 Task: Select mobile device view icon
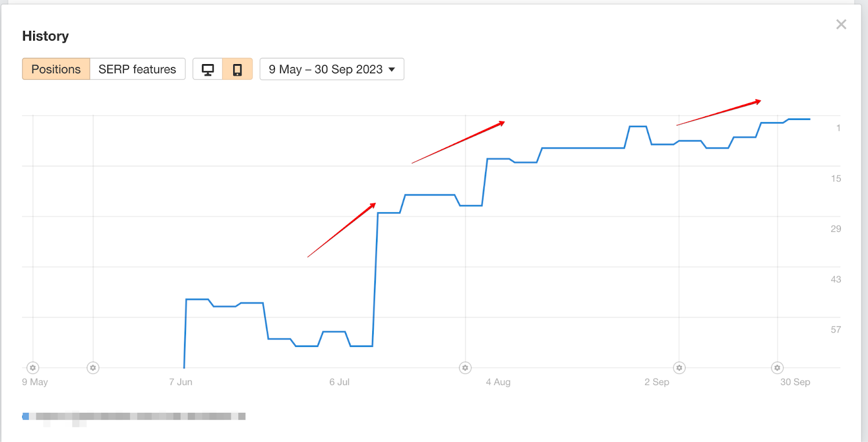pyautogui.click(x=238, y=69)
